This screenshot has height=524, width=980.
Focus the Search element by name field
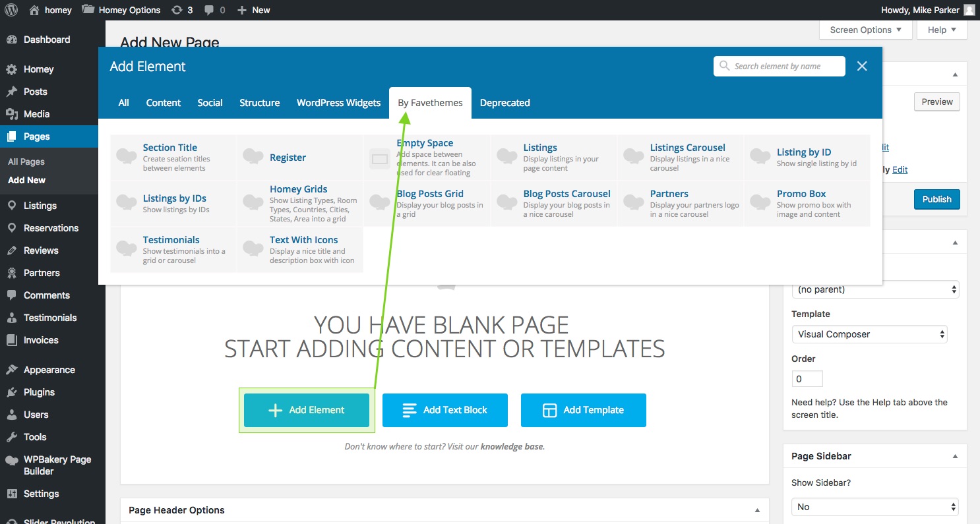pos(780,66)
